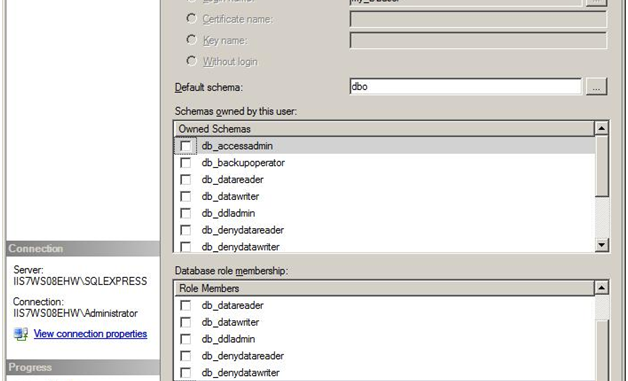
Task: Select db_backupoperator row label text
Action: coord(243,163)
